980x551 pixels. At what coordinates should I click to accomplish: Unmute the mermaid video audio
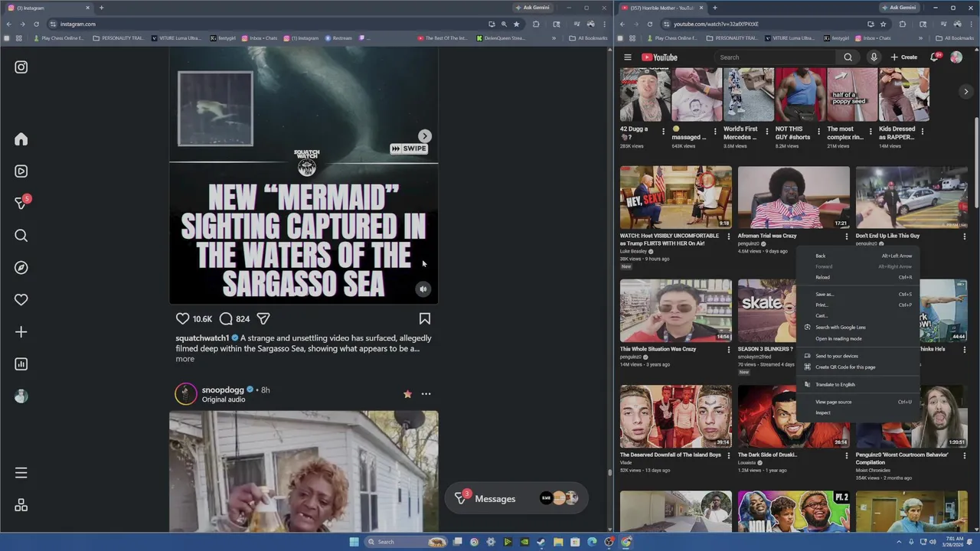click(423, 289)
